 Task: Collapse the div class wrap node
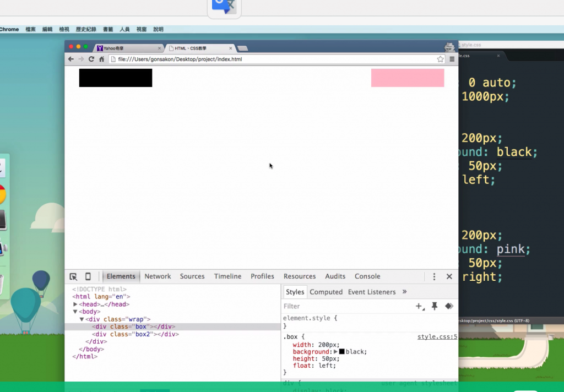(x=82, y=319)
